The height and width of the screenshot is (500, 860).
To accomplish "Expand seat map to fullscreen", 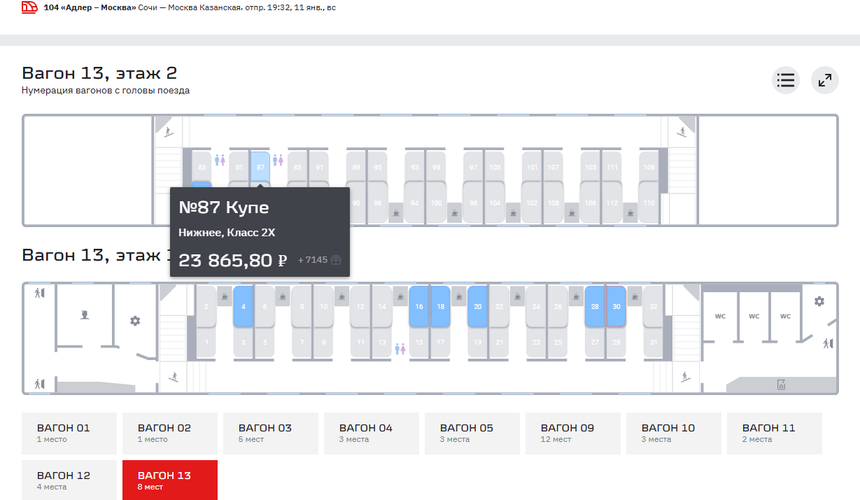I will pyautogui.click(x=825, y=81).
